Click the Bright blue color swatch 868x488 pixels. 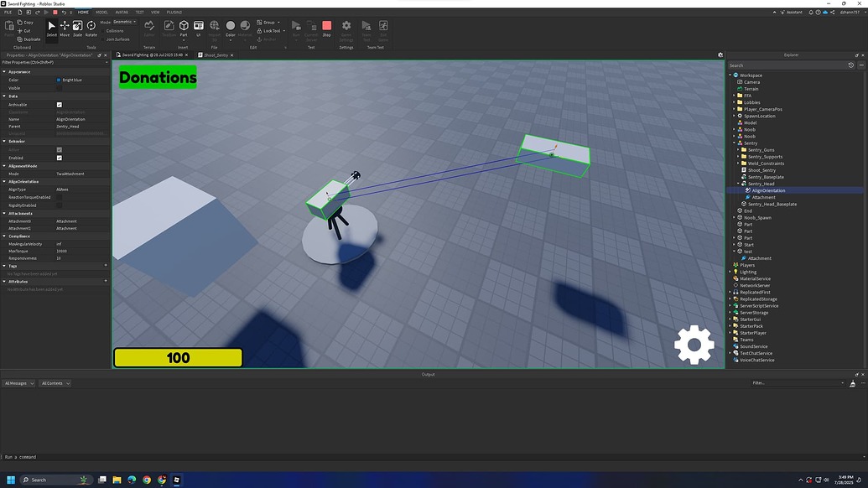coord(57,80)
